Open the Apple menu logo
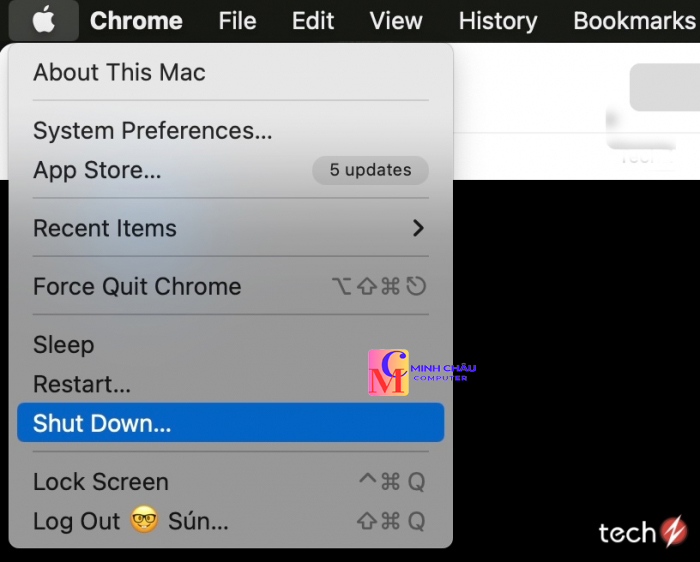The image size is (700, 562). (43, 20)
